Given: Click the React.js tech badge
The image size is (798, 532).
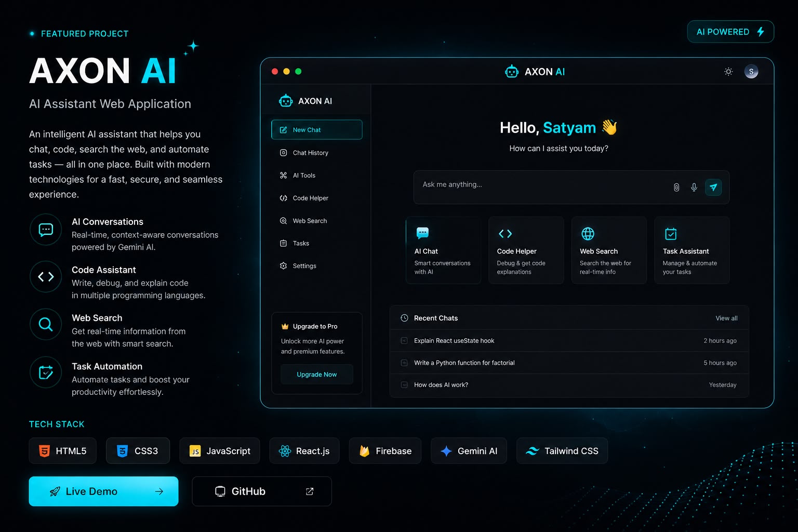Looking at the screenshot, I should pyautogui.click(x=304, y=451).
